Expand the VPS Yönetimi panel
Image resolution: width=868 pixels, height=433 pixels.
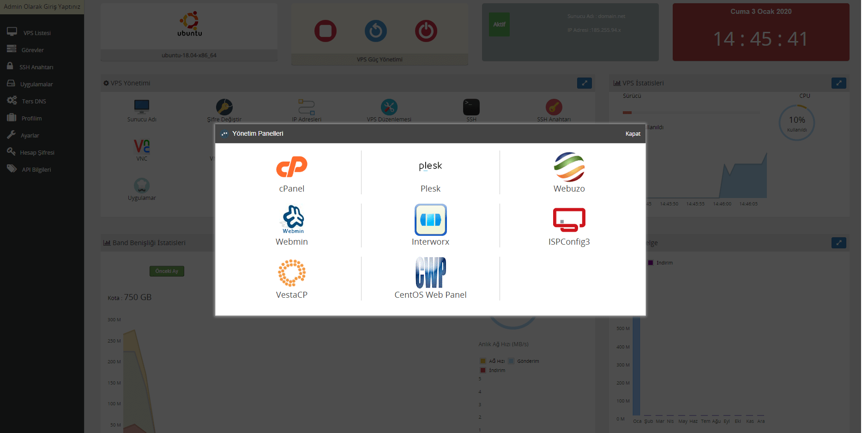click(x=584, y=83)
